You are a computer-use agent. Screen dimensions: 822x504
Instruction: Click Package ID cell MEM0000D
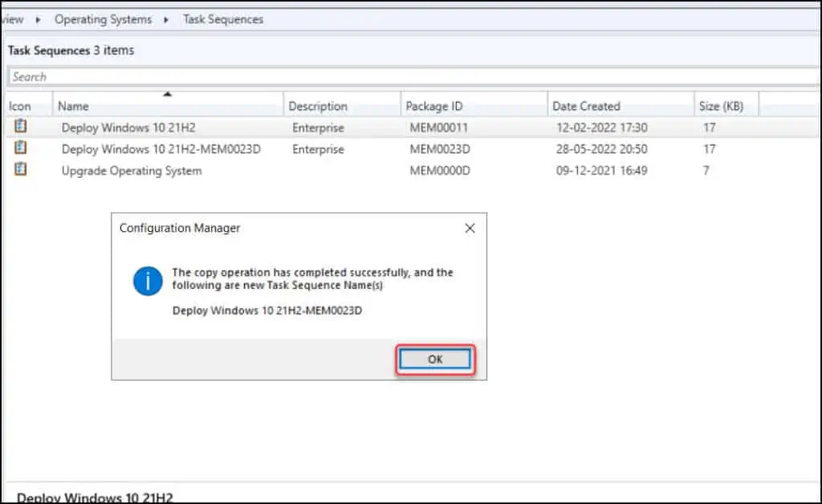(x=440, y=171)
